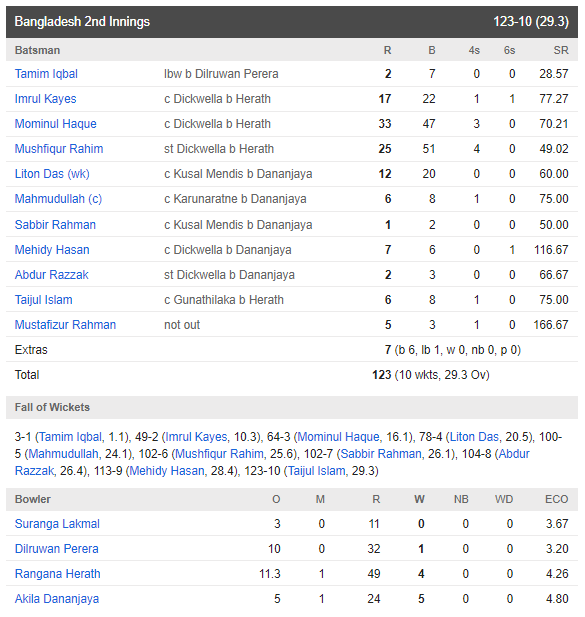This screenshot has width=585, height=617.
Task: Open Mehidy Hasan's batsman row link
Action: tap(52, 250)
